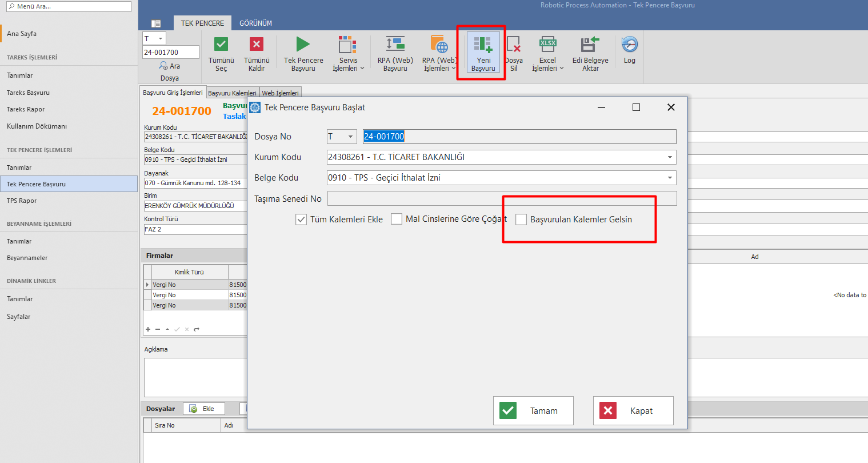This screenshot has height=463, width=868.
Task: Click the Birim field ERENKÖY GÜMRÜK MÜDÜRLÜĞÜ
Action: [195, 206]
